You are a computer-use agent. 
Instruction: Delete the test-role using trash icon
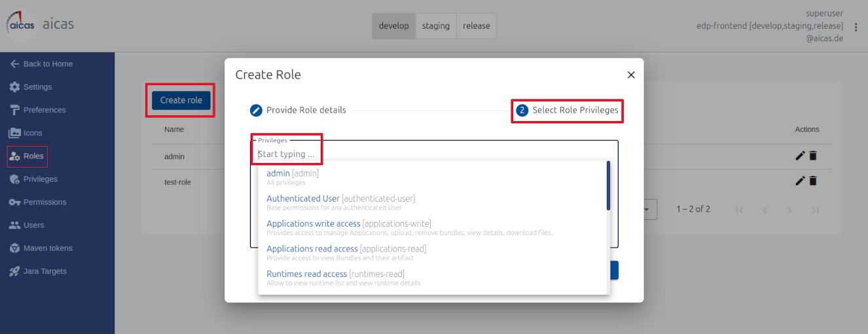pos(813,181)
